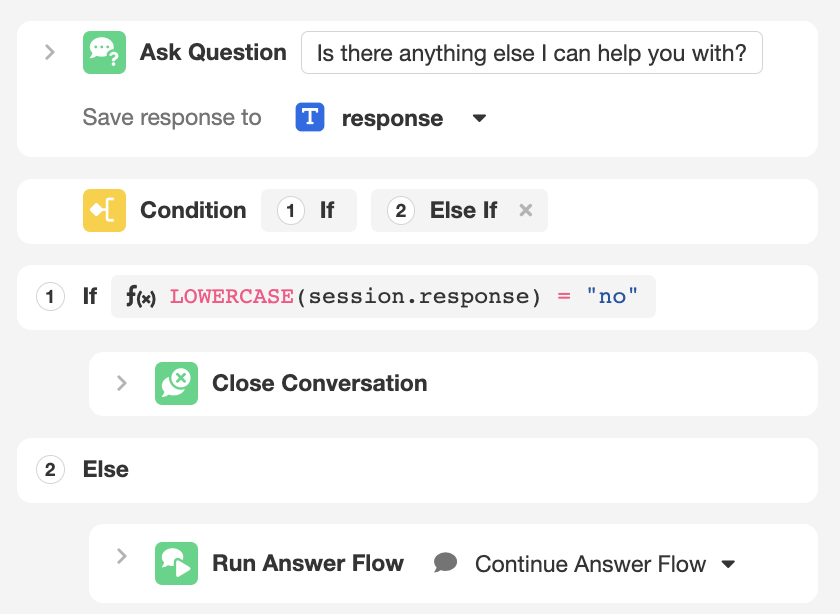Click the yellow Condition branch icon
The image size is (840, 614).
click(104, 210)
